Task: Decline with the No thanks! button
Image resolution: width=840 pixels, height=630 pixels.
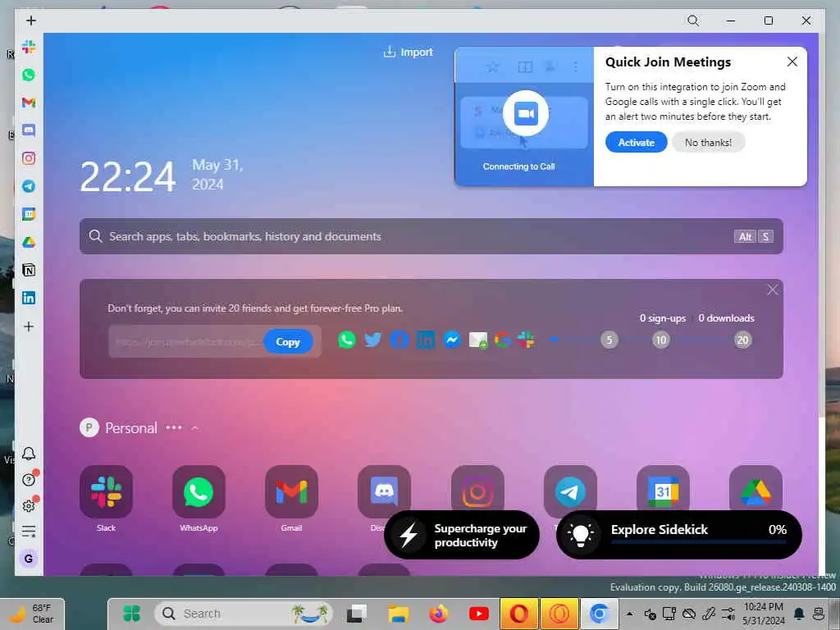Action: coord(708,143)
